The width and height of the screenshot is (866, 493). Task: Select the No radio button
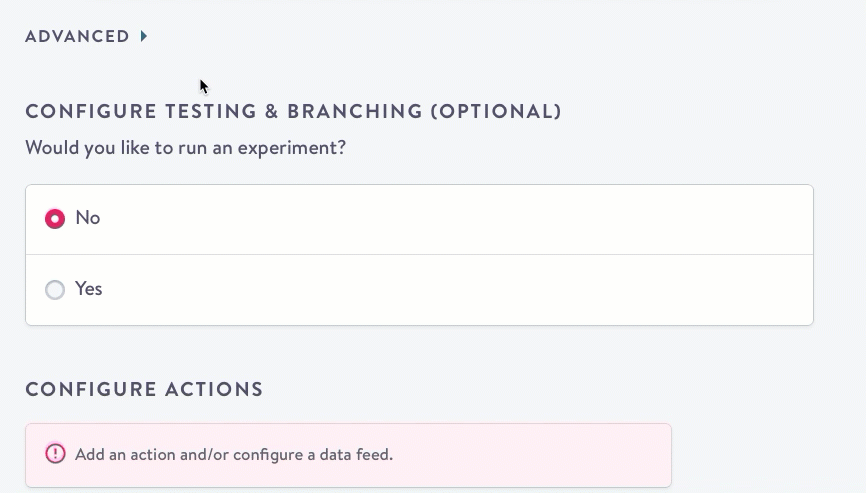pos(55,218)
